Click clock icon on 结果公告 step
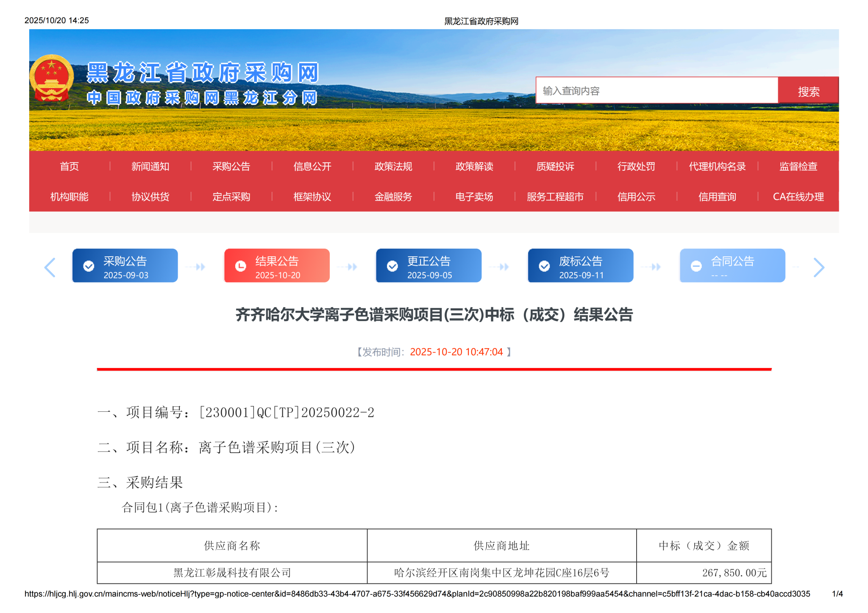This screenshot has height=613, width=868. point(240,266)
